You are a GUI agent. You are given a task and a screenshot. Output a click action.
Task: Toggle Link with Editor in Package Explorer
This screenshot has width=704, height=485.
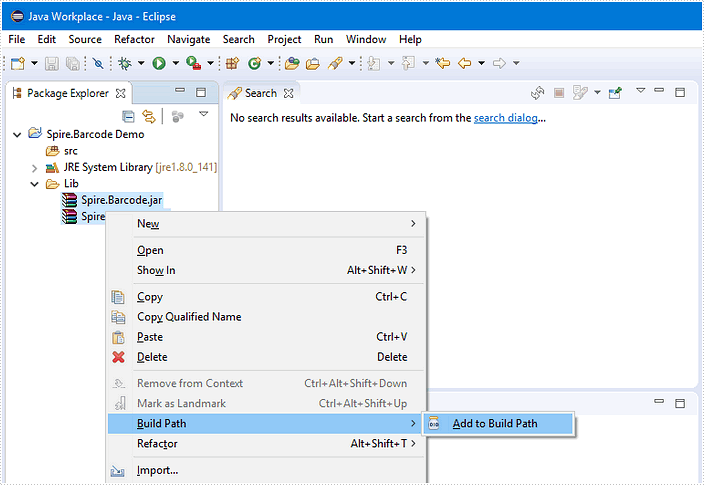pyautogui.click(x=149, y=117)
